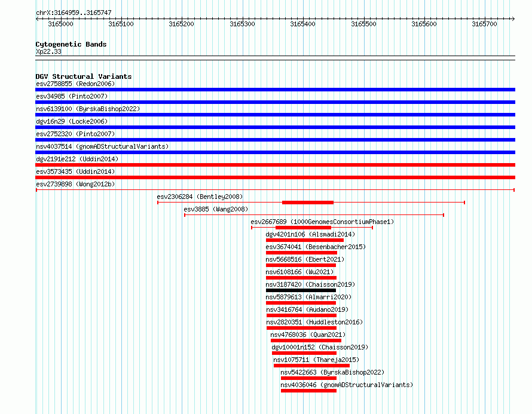Open the nsv6139100 (ByrskaBishop2022) variant label

(x=88, y=109)
